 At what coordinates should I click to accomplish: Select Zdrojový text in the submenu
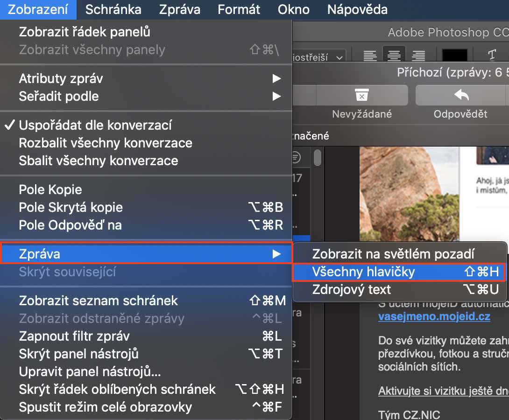400,289
